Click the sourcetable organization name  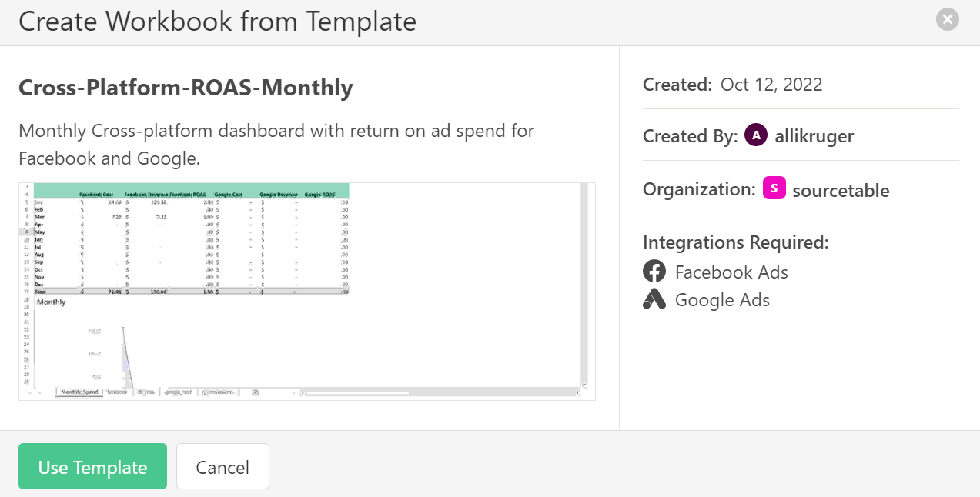point(841,189)
